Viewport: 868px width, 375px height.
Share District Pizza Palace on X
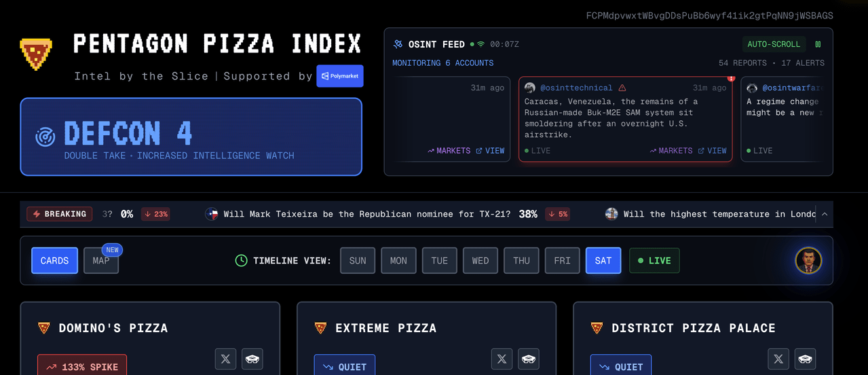tap(778, 359)
